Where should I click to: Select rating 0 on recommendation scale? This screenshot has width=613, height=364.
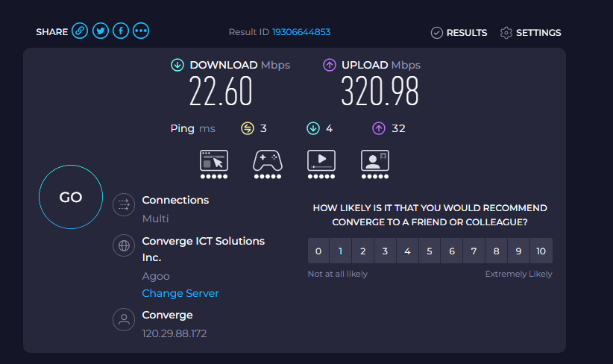[x=318, y=251]
